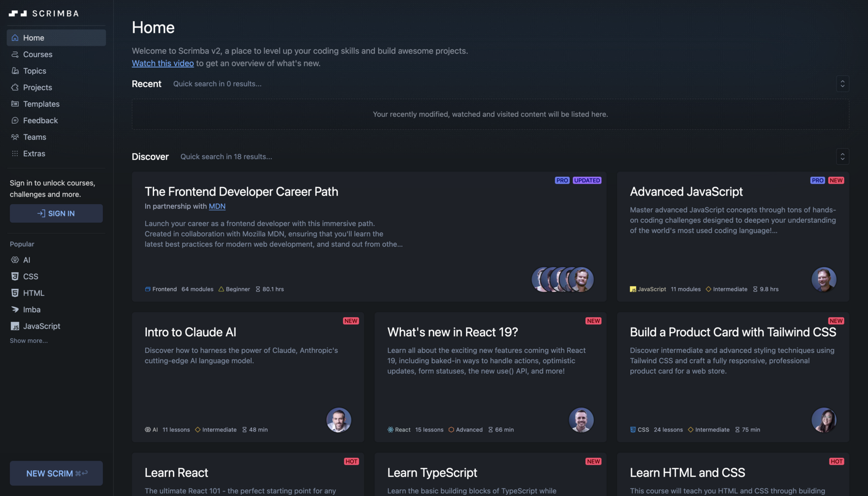Click the HTML shield icon under Popular
Screen dimensions: 868x496
pyautogui.click(x=15, y=293)
